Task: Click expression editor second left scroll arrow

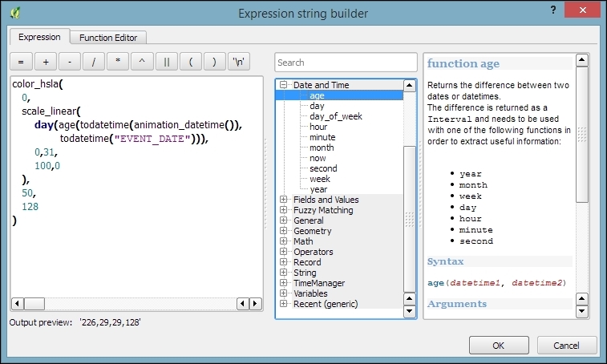Action: click(243, 304)
